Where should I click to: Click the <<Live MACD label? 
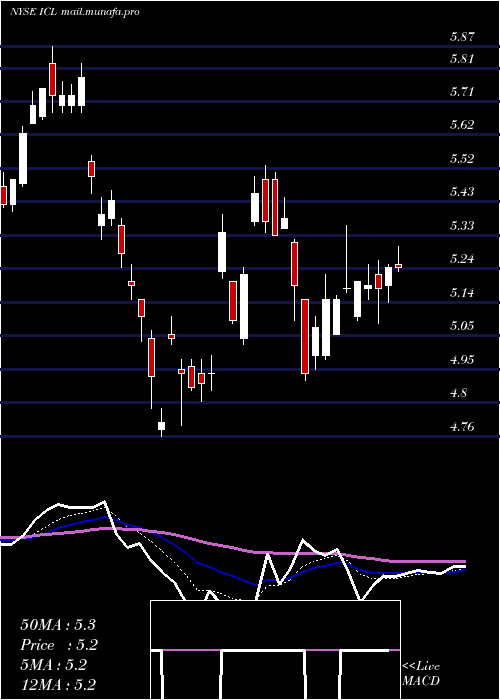(x=421, y=674)
